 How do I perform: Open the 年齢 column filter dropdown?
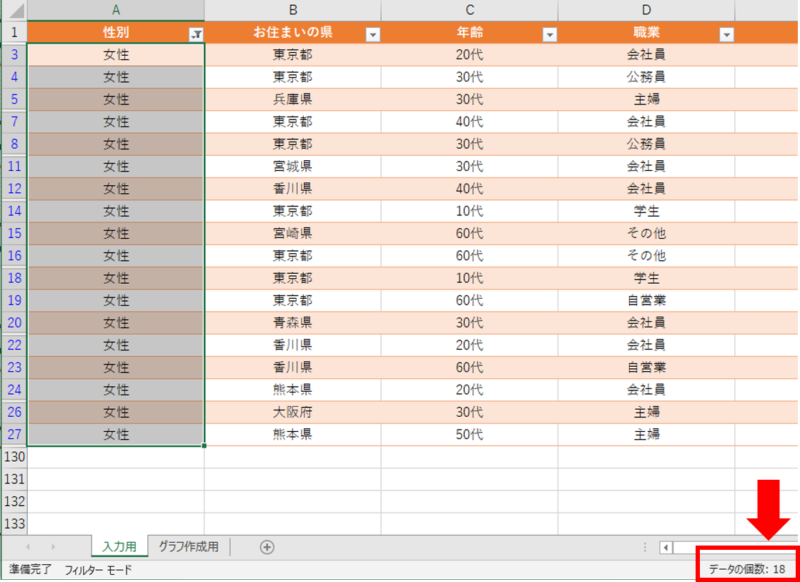click(x=550, y=35)
